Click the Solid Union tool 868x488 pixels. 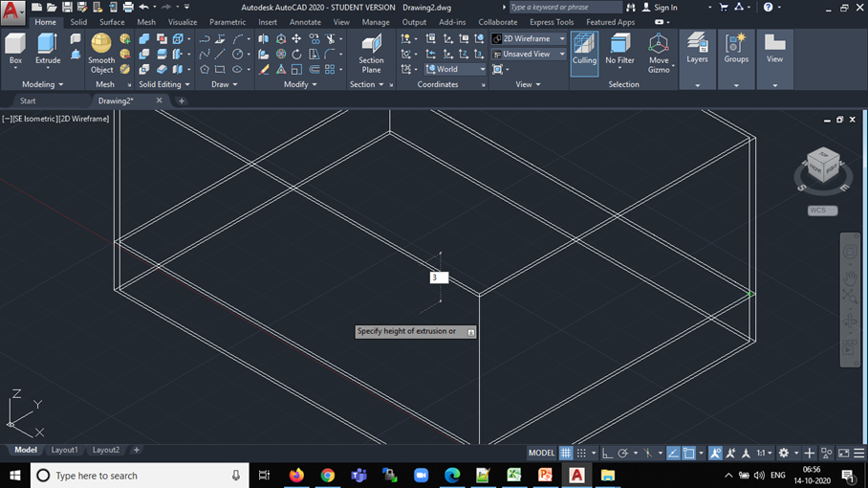tap(144, 39)
